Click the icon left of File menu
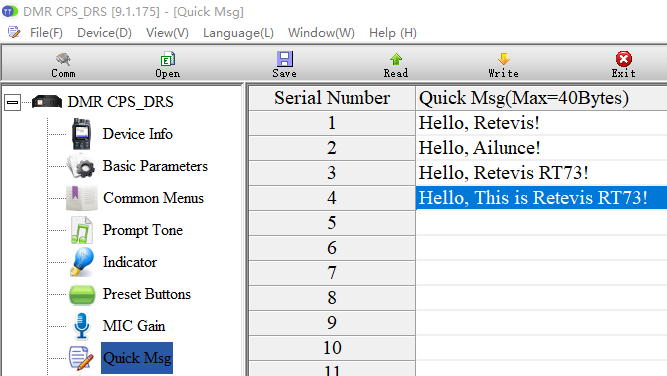The width and height of the screenshot is (667, 376). pyautogui.click(x=14, y=32)
